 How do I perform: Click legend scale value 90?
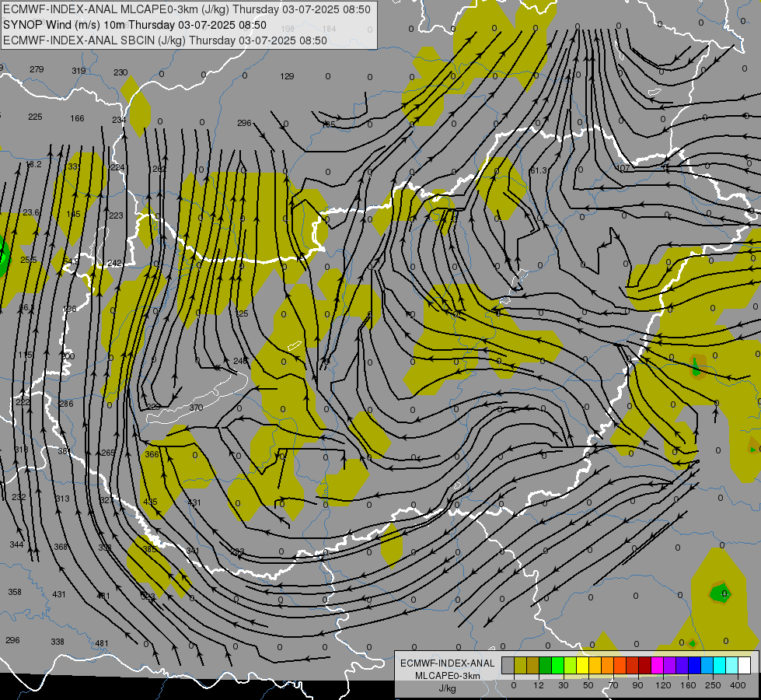(637, 685)
